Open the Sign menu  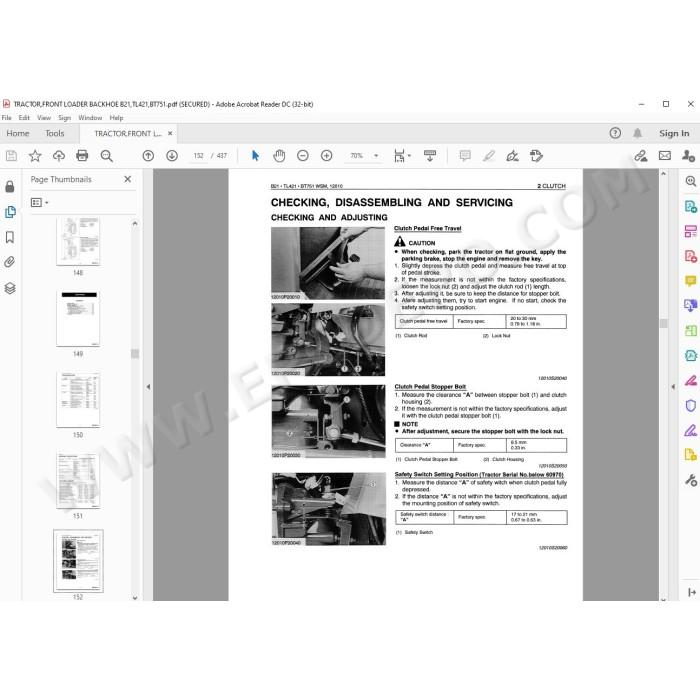tap(65, 118)
